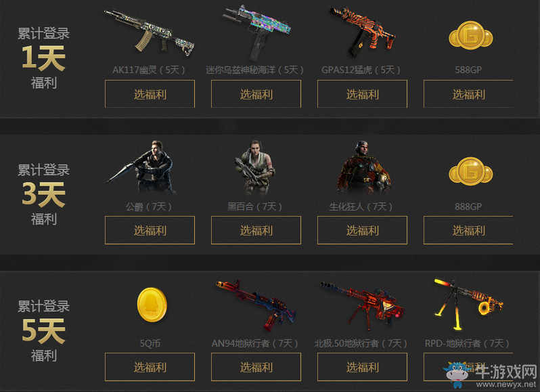Select 选福利 button below 5Q币
The image size is (540, 392).
pyautogui.click(x=150, y=367)
